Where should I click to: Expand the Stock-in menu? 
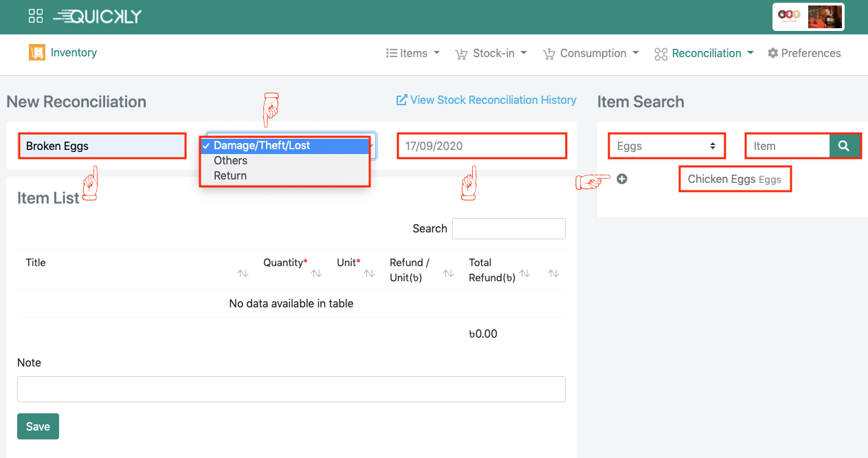pyautogui.click(x=491, y=53)
